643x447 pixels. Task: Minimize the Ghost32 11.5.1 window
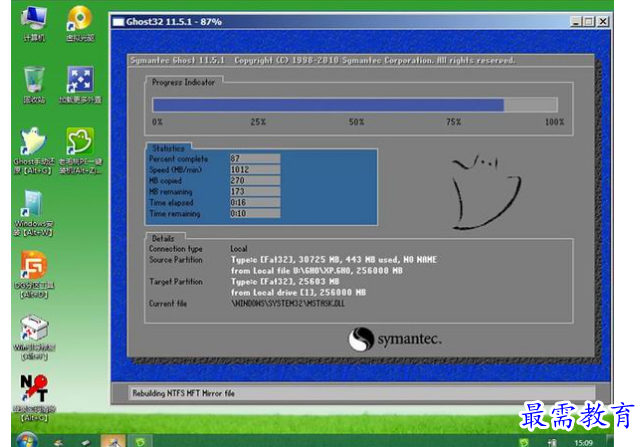click(576, 22)
